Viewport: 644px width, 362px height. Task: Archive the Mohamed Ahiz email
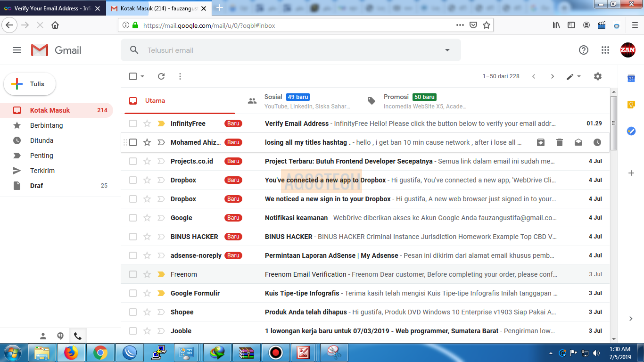[x=541, y=142]
